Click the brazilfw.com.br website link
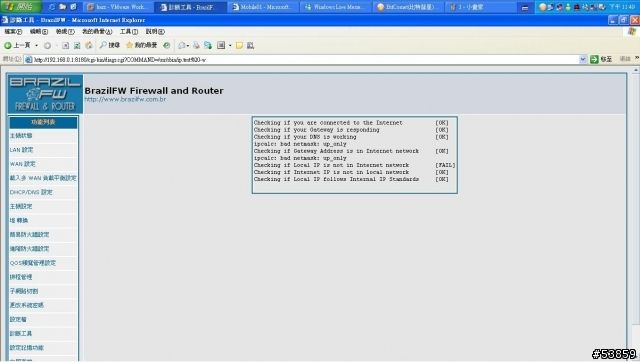640x362 pixels. tap(125, 99)
